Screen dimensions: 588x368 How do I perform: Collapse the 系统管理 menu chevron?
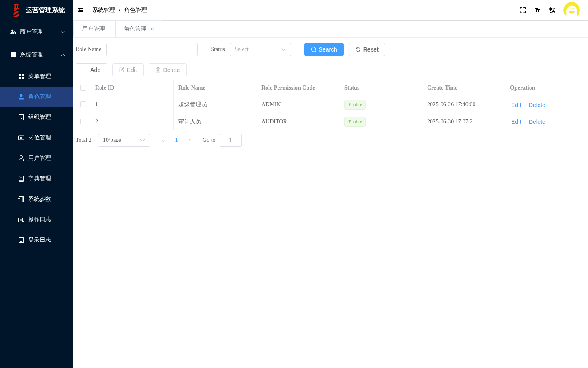coord(63,55)
